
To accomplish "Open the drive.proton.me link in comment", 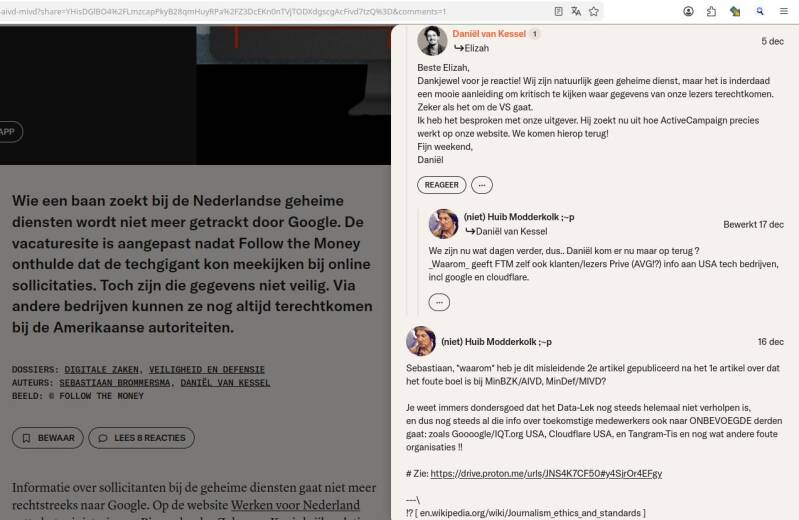I will [x=546, y=473].
